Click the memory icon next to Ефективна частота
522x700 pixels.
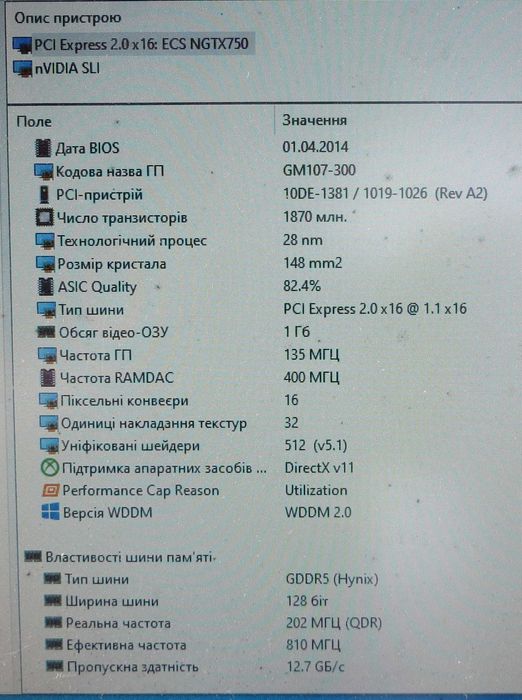coord(54,644)
